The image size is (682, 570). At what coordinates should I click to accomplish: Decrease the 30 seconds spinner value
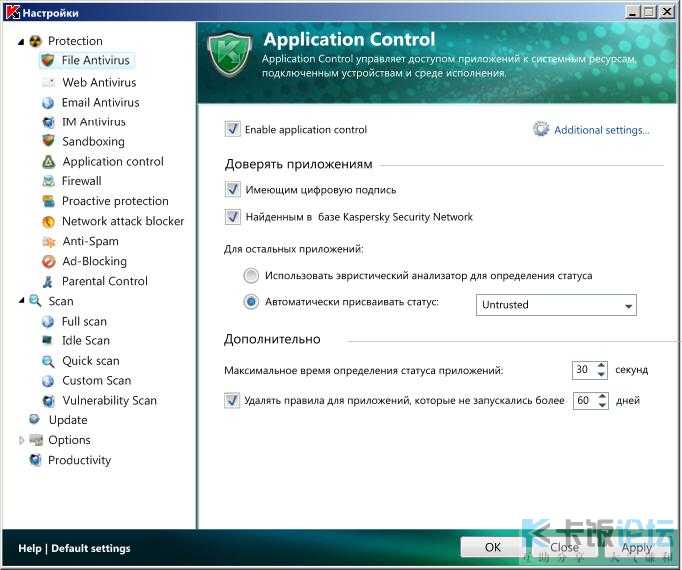601,374
